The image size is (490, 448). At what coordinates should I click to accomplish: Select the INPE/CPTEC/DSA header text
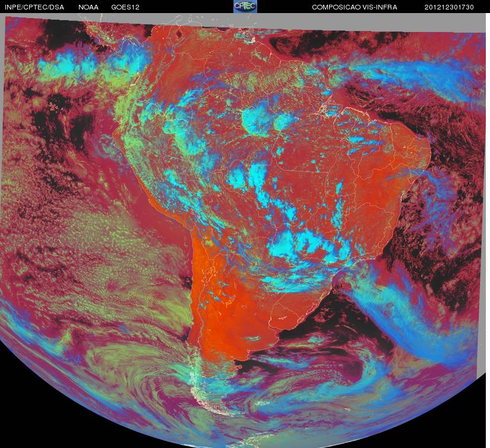34,7
